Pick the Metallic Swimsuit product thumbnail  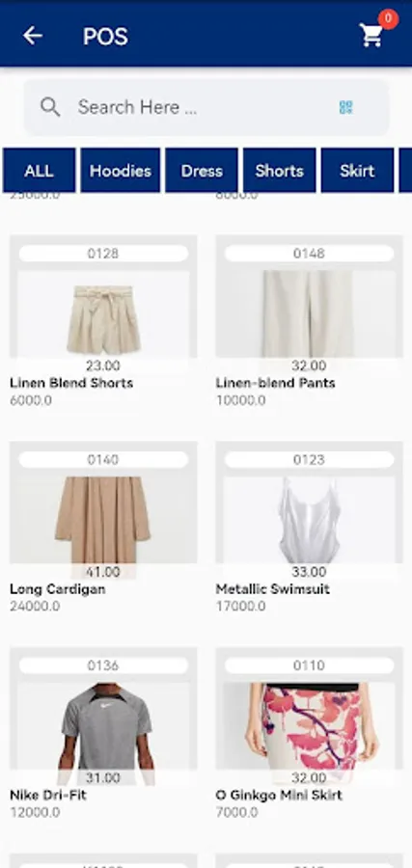pos(309,521)
